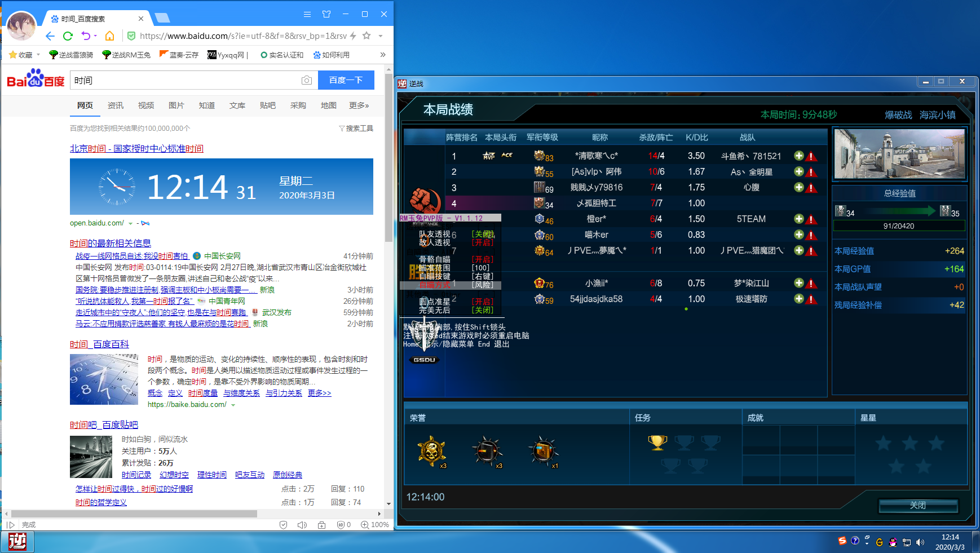Expand undo history dropdown arrow
Image resolution: width=980 pixels, height=553 pixels.
[96, 36]
